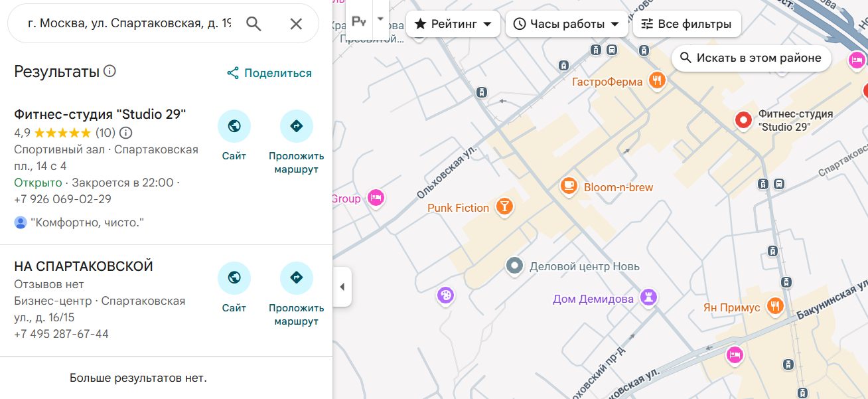
Task: Click Искать в этом районе button
Action: pyautogui.click(x=751, y=58)
